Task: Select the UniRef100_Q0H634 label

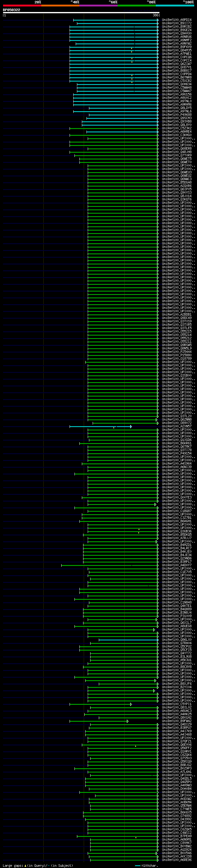Action: click(176, 84)
